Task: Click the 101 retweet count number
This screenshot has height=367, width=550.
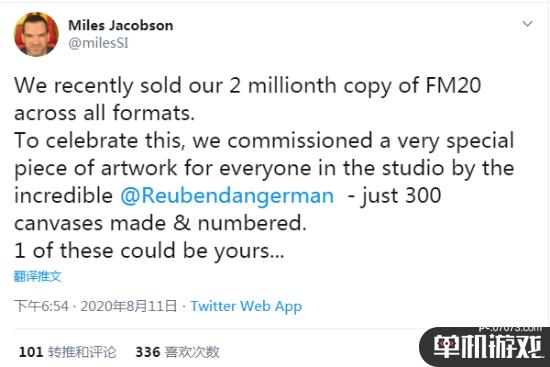Action: click(x=31, y=352)
